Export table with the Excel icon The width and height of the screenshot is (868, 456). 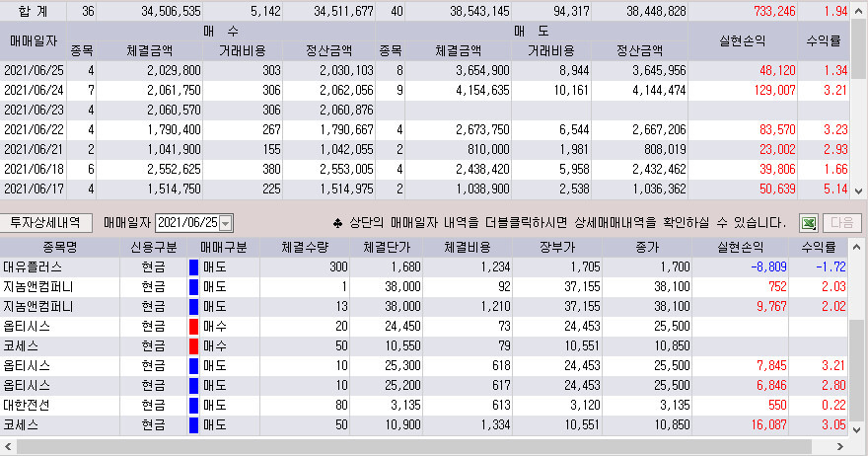tap(808, 223)
